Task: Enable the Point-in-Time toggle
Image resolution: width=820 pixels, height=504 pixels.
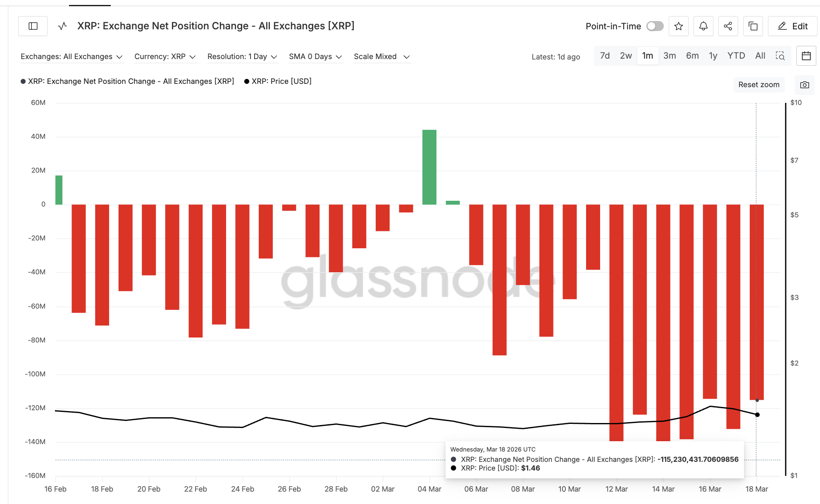Action: pos(654,26)
